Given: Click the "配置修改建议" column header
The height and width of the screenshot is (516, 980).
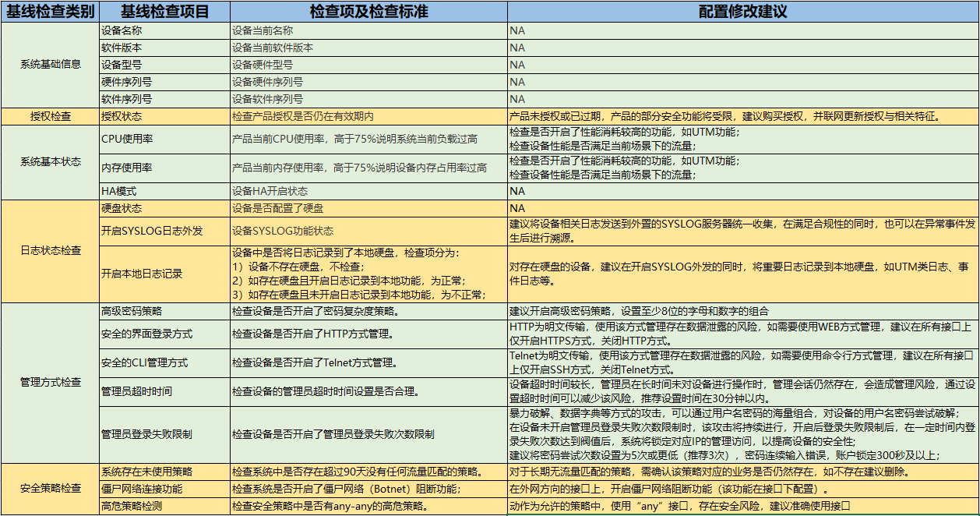Looking at the screenshot, I should coord(742,12).
